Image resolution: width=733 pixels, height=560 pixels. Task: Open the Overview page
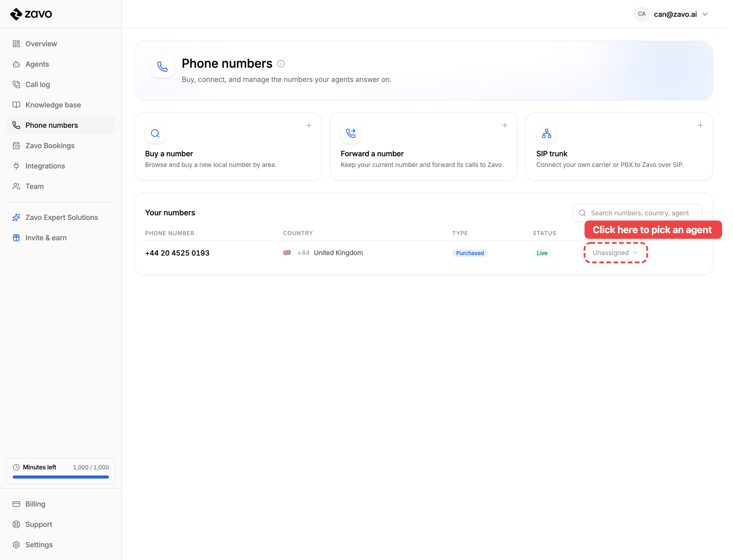(61, 44)
